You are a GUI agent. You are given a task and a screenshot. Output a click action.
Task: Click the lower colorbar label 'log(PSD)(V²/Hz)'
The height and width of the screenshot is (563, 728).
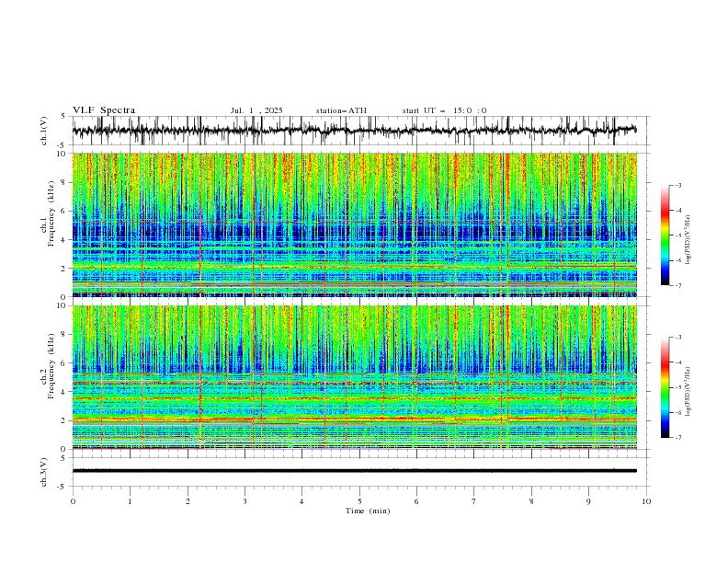(688, 392)
